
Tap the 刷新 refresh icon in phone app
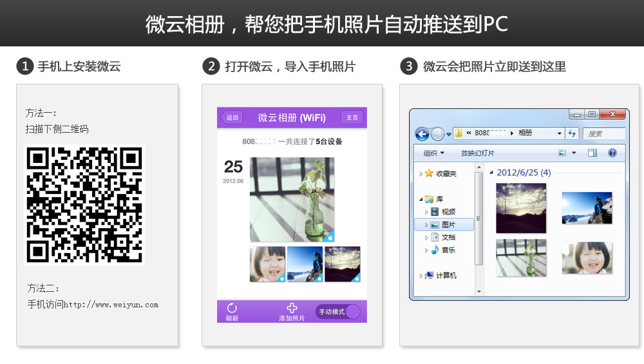pos(232,309)
